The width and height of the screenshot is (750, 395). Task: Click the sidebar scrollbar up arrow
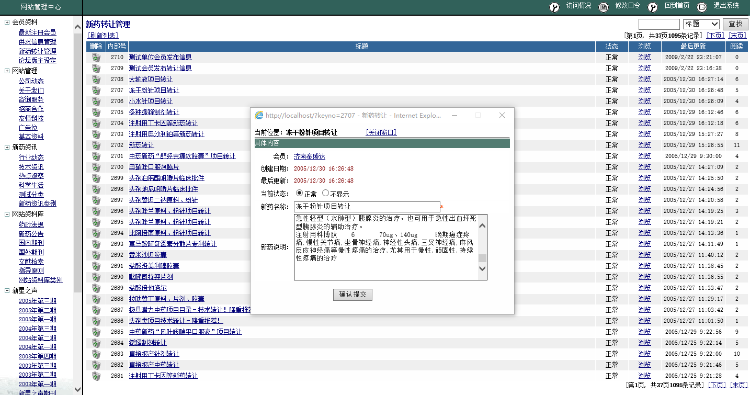(77, 27)
